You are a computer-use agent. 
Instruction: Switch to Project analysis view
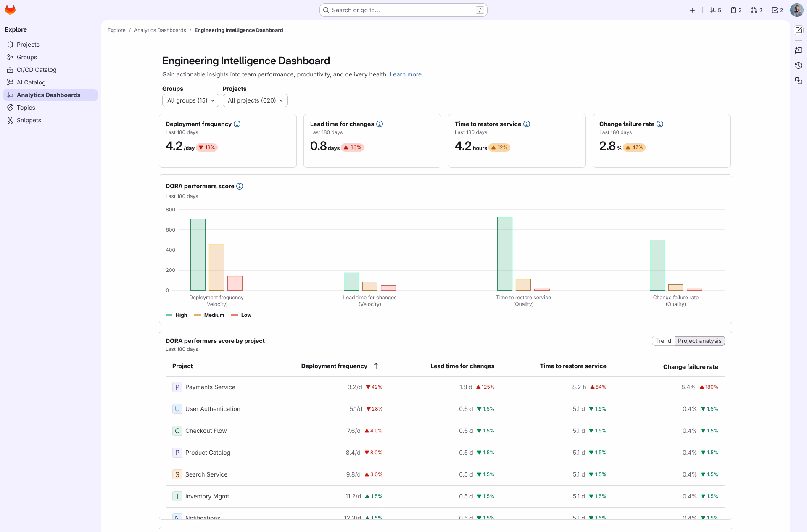pos(700,341)
